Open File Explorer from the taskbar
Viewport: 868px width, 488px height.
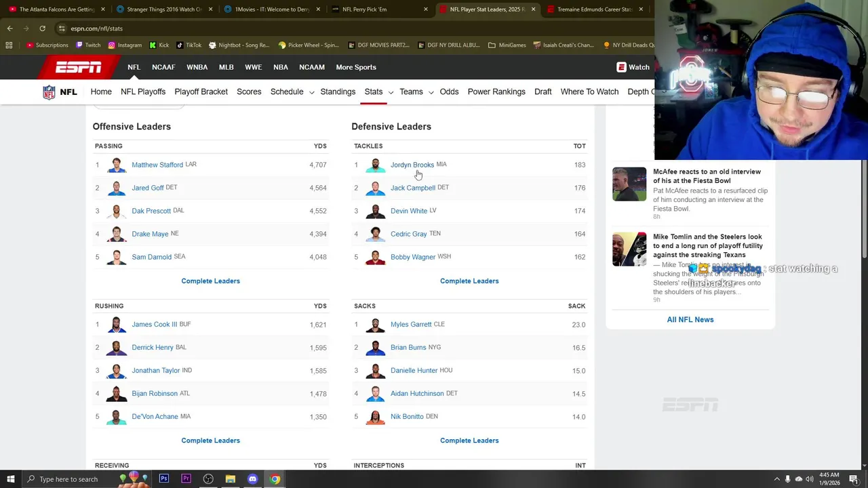point(231,479)
